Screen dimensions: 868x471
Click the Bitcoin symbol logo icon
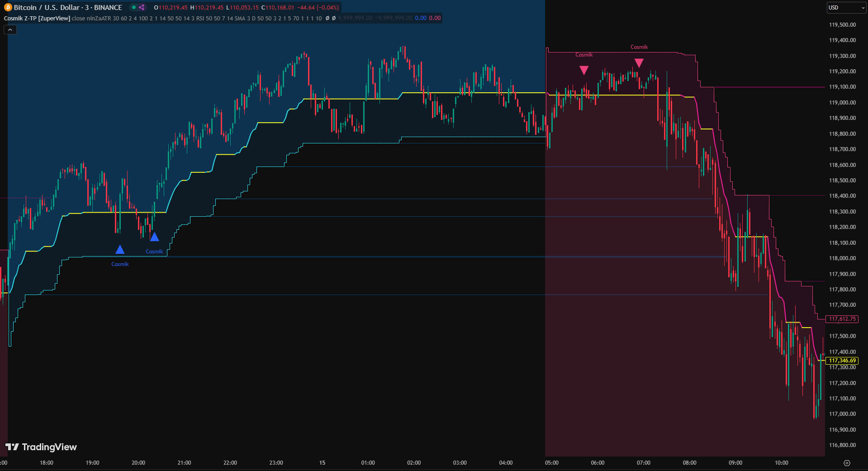8,7
